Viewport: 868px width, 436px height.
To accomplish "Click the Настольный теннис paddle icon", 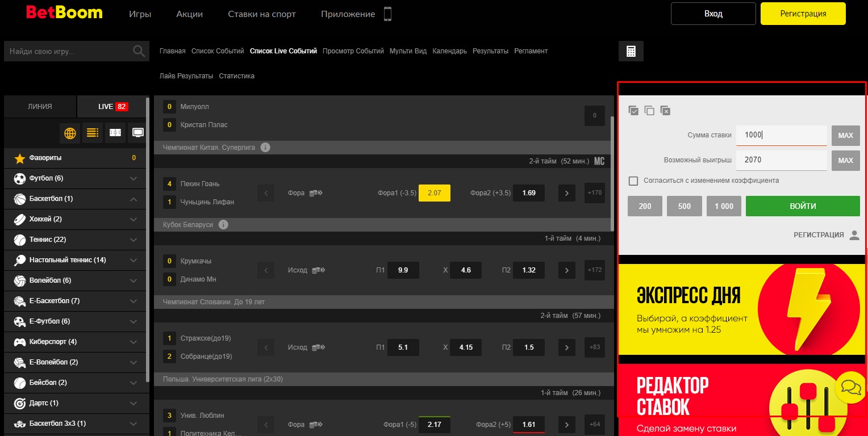I will [20, 260].
